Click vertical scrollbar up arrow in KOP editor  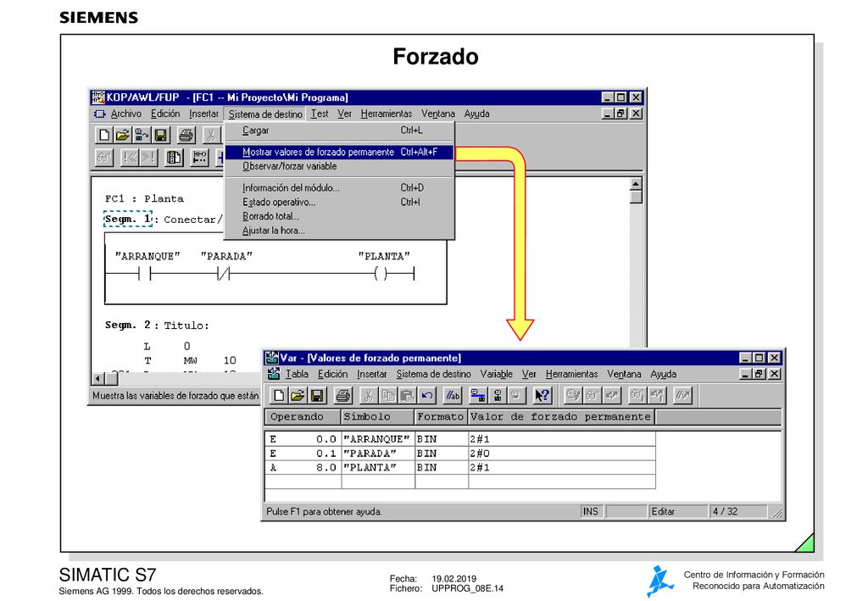pos(636,184)
